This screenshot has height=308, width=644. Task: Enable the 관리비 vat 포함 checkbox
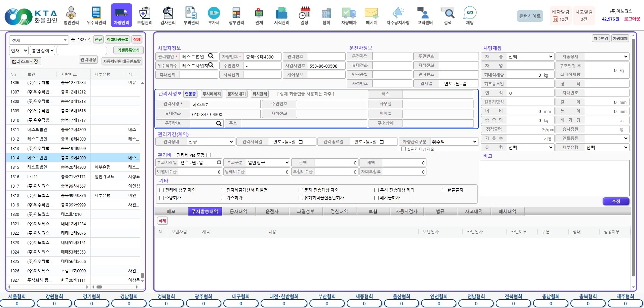coord(209,155)
